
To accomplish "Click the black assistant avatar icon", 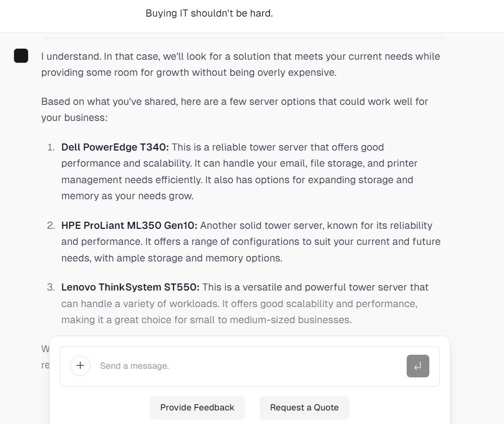I will pos(21,56).
